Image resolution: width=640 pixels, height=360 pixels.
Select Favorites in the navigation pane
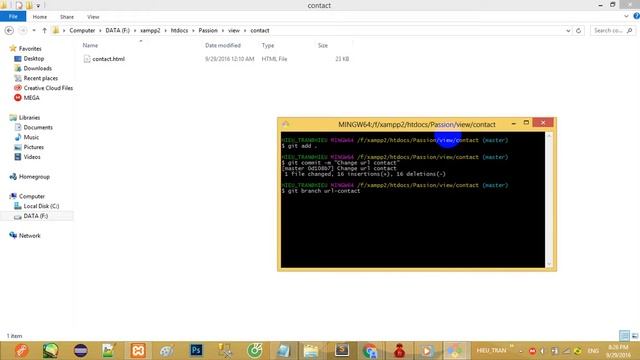click(x=30, y=49)
